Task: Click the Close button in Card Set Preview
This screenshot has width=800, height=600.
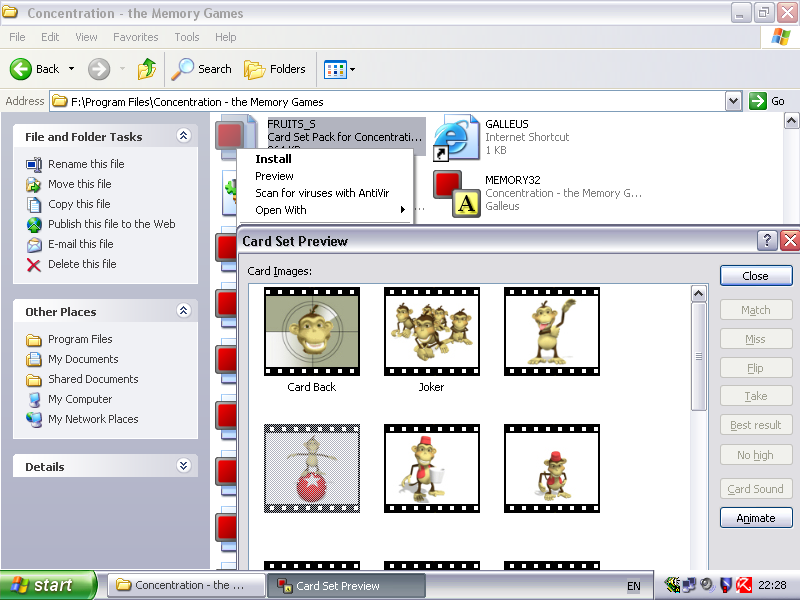Action: tap(755, 276)
